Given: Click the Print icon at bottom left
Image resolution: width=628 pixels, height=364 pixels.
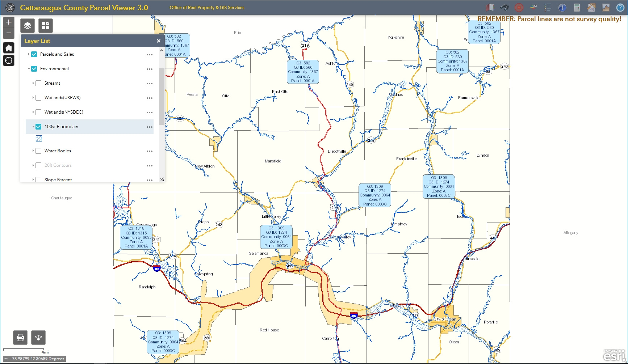Looking at the screenshot, I should click(20, 337).
